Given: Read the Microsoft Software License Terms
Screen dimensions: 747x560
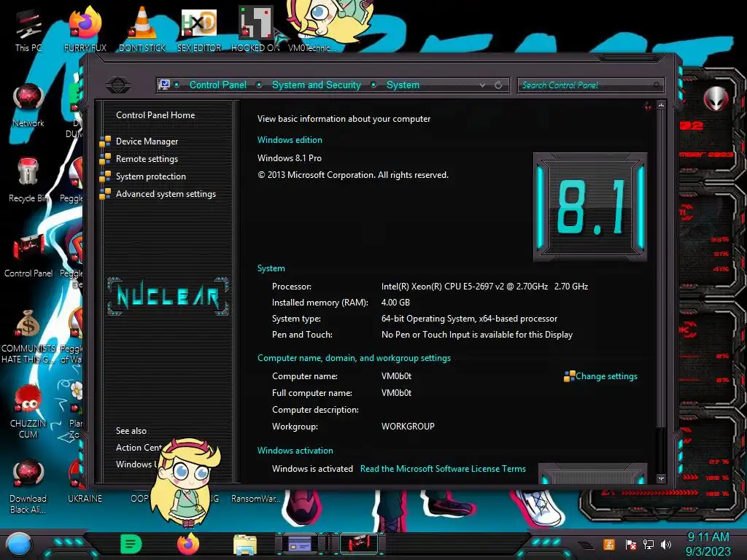Looking at the screenshot, I should pos(443,469).
